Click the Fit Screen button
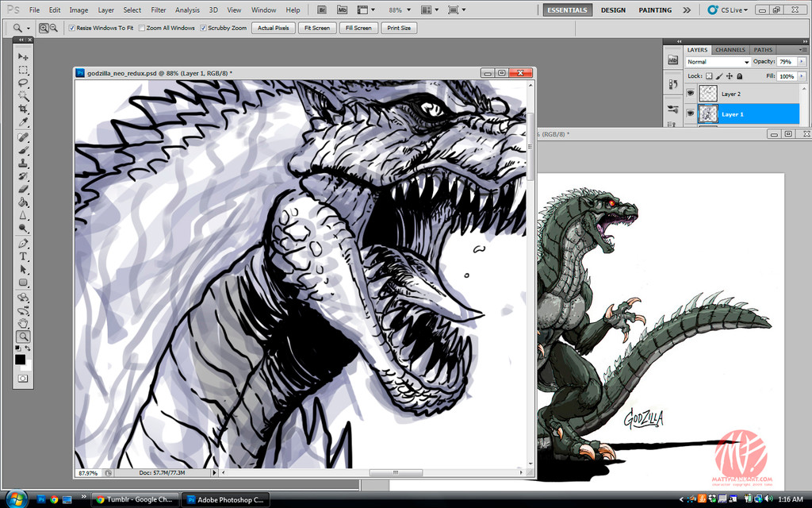Viewport: 812px width, 508px height. coord(317,28)
